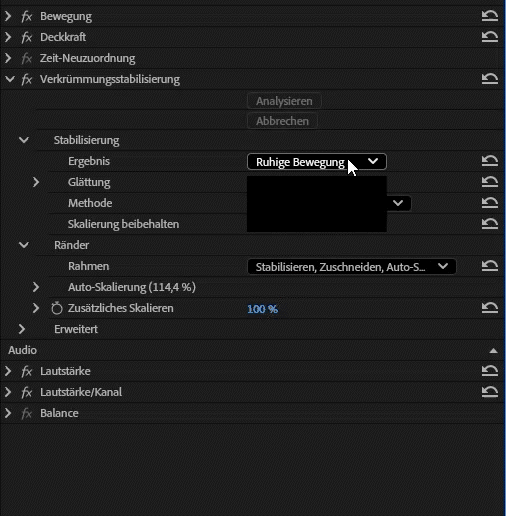Select the Zeit-Neuzuordnung effect name
506x516 pixels.
[x=87, y=58]
